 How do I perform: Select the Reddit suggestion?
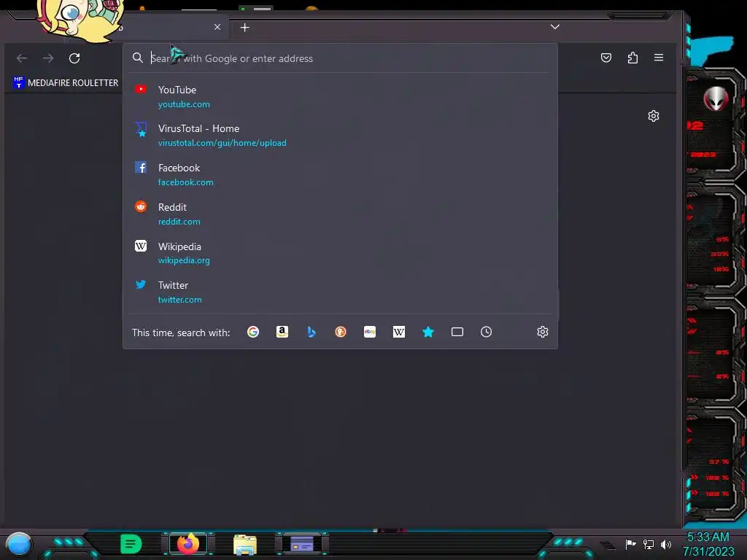coord(340,214)
